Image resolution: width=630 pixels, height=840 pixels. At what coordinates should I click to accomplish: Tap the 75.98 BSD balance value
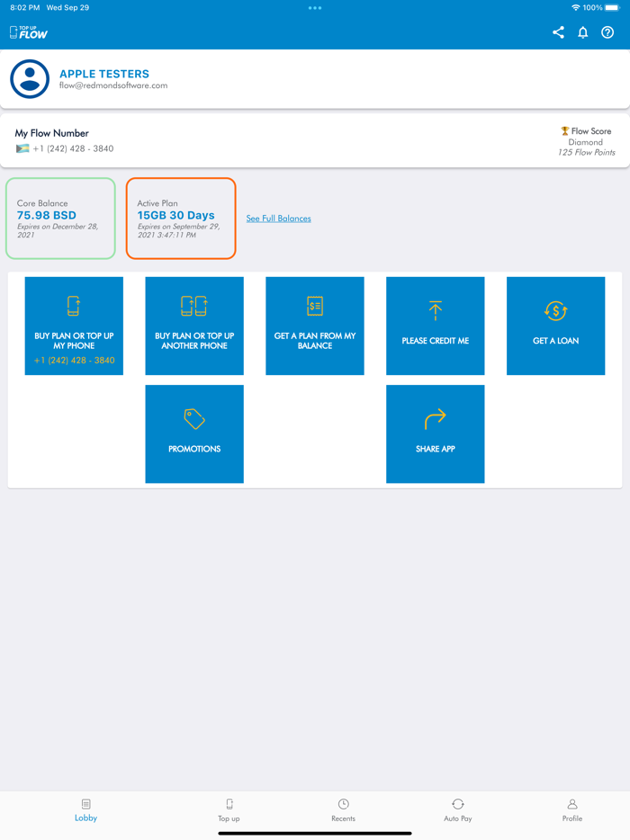(47, 215)
